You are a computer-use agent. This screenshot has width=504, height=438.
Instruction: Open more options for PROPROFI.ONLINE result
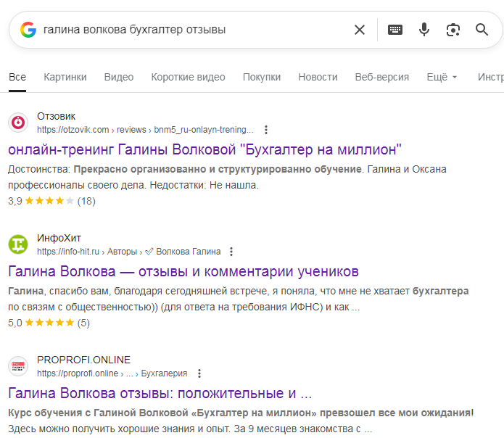199,373
